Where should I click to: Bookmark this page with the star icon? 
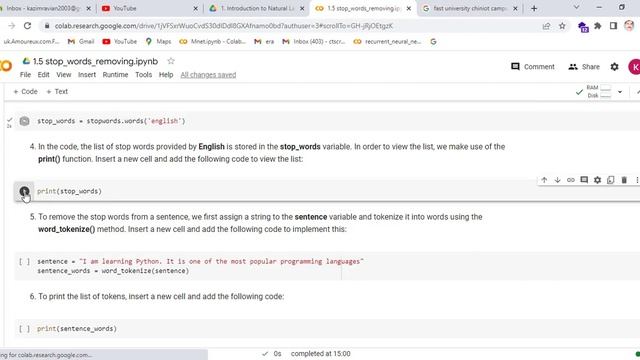pos(562,26)
